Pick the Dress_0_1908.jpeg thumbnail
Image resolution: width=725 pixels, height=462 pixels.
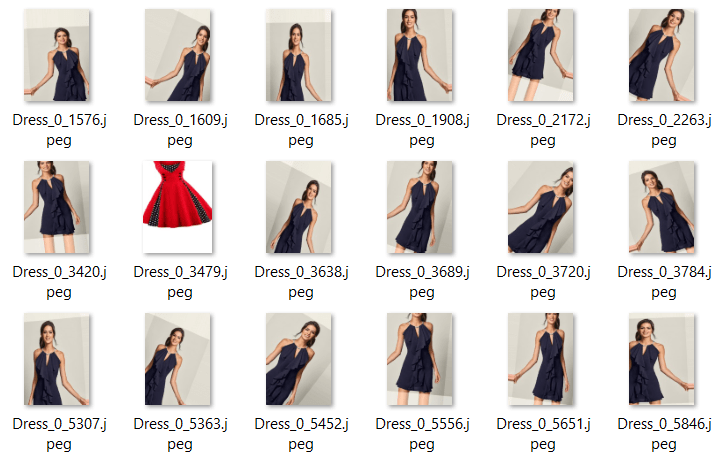pos(420,55)
